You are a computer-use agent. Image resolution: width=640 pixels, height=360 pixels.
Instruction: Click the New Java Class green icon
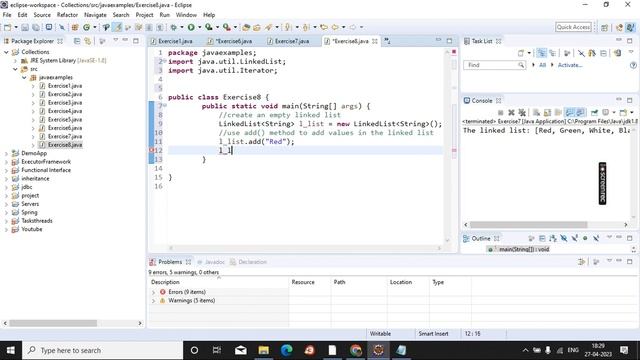point(87,27)
